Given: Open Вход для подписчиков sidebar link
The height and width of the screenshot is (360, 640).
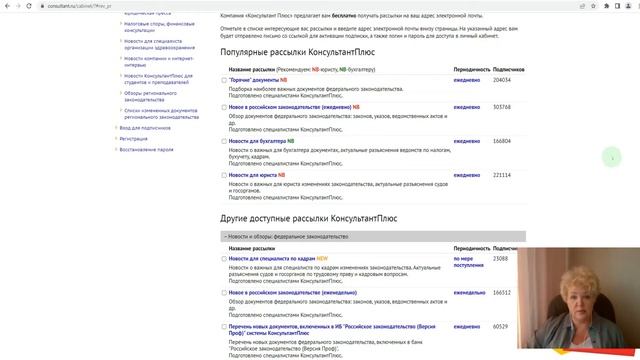Looking at the screenshot, I should pos(145,128).
